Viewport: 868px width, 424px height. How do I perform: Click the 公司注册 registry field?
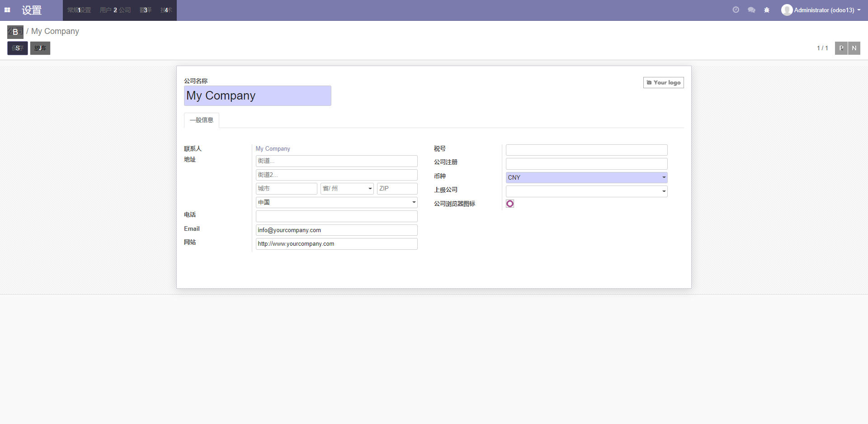(x=586, y=164)
